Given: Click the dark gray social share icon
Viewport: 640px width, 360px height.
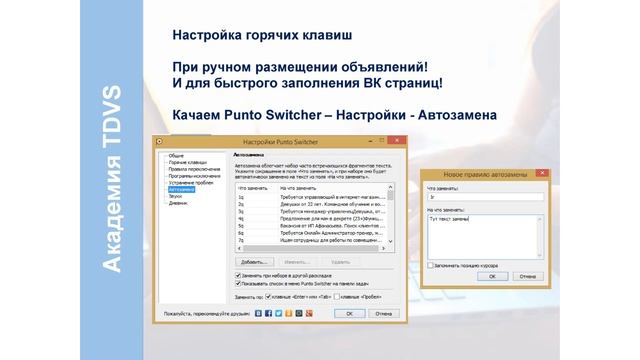Looking at the screenshot, I should click(299, 313).
